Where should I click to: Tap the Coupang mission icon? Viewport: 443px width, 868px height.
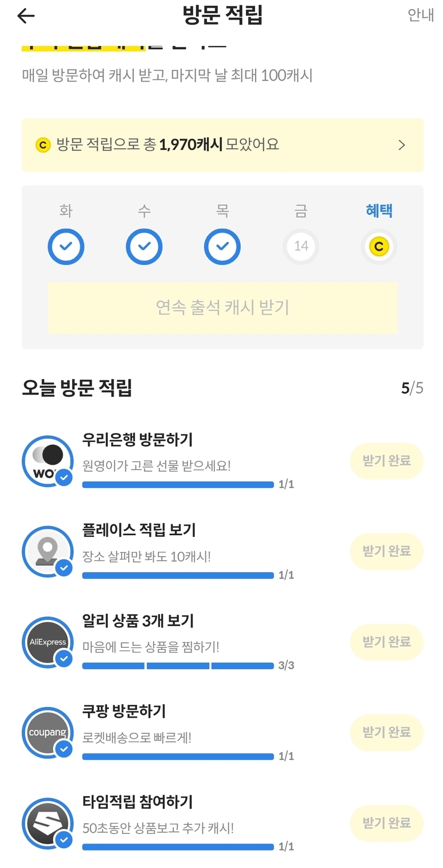pyautogui.click(x=48, y=733)
